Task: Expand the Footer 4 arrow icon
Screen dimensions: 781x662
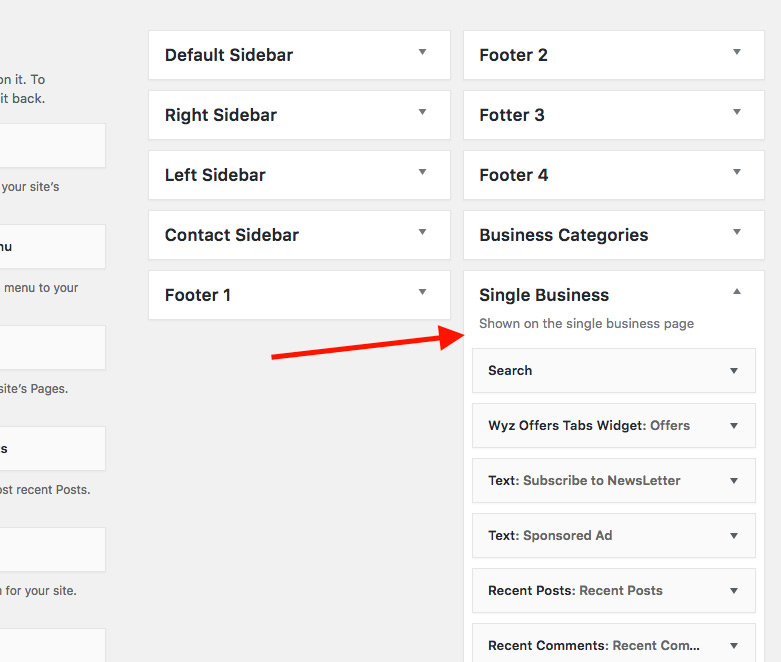Action: coord(737,172)
